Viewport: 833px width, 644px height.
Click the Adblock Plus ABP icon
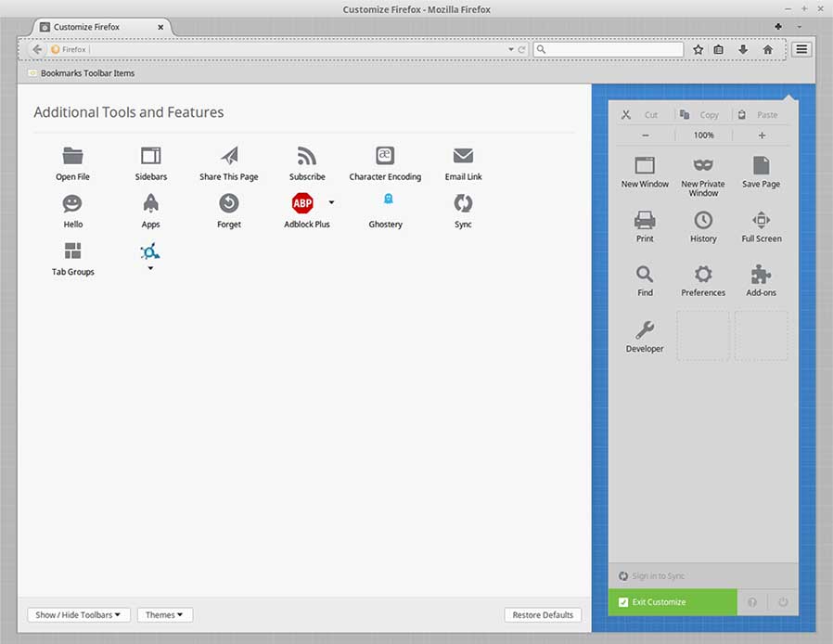(x=302, y=203)
